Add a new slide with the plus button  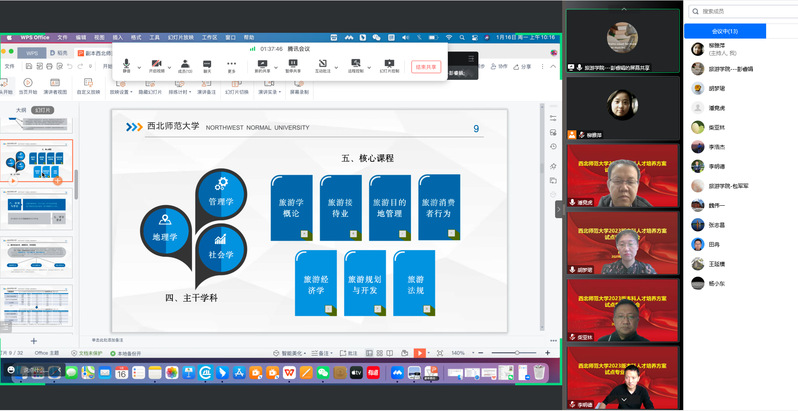click(34, 341)
